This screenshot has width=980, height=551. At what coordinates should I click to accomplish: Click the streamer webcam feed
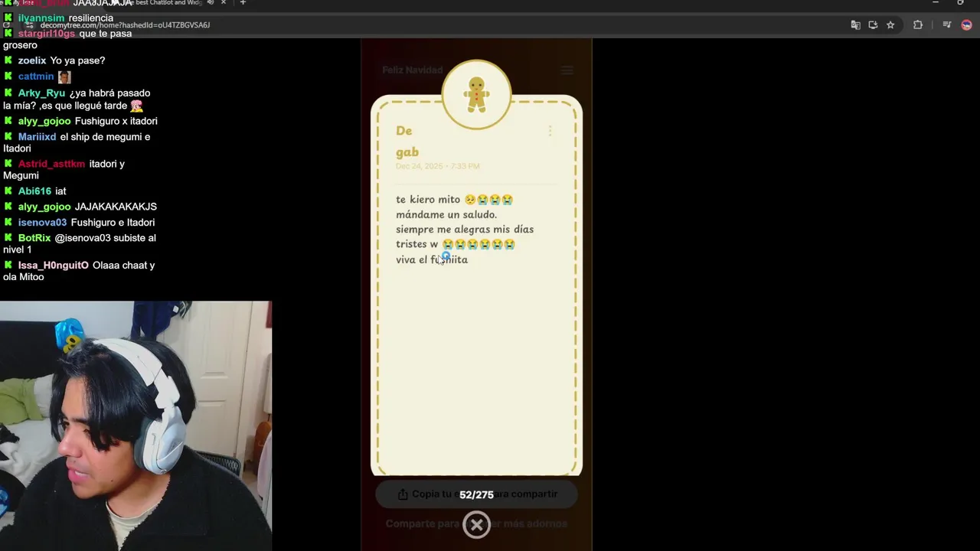click(136, 425)
